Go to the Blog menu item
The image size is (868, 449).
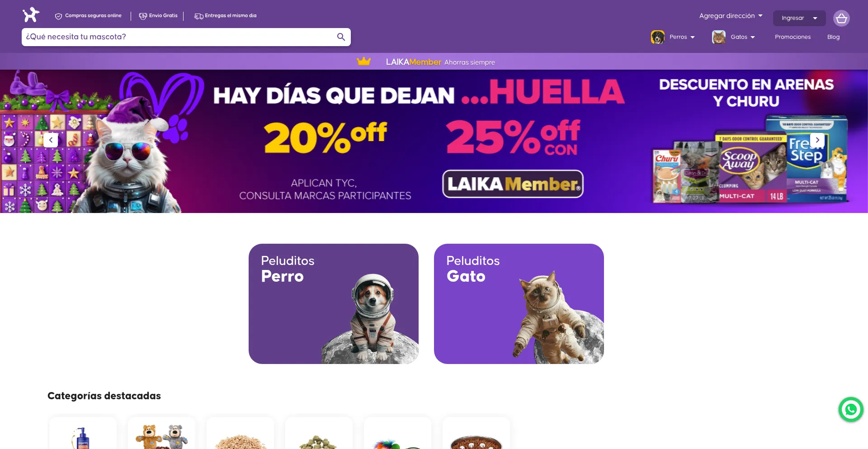(833, 37)
